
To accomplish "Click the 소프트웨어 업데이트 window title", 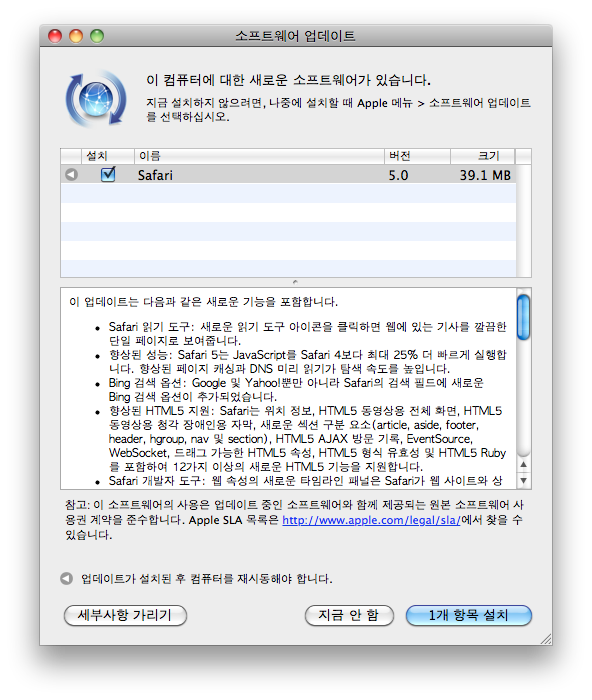I will [x=295, y=36].
